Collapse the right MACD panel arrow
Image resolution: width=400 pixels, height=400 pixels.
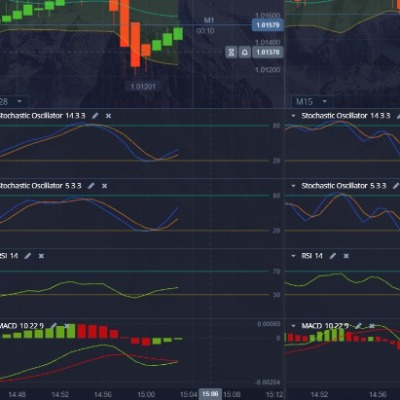click(294, 326)
